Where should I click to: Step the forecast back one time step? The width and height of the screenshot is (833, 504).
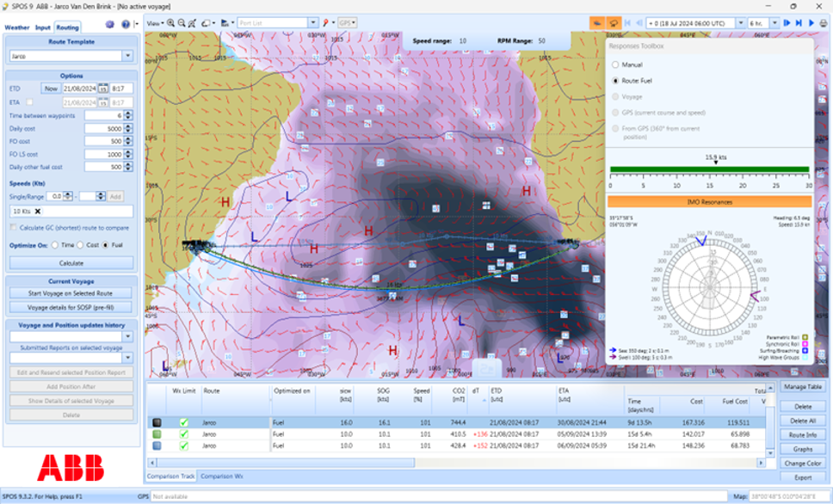639,23
